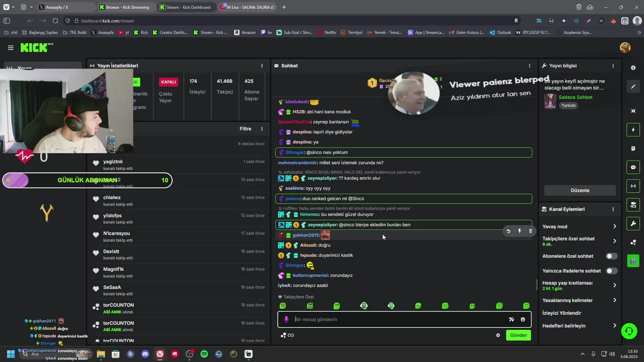Image resolution: width=644 pixels, height=362 pixels.
Task: Toggle Yalnızca ifadelerle sohbet switch
Action: click(611, 270)
